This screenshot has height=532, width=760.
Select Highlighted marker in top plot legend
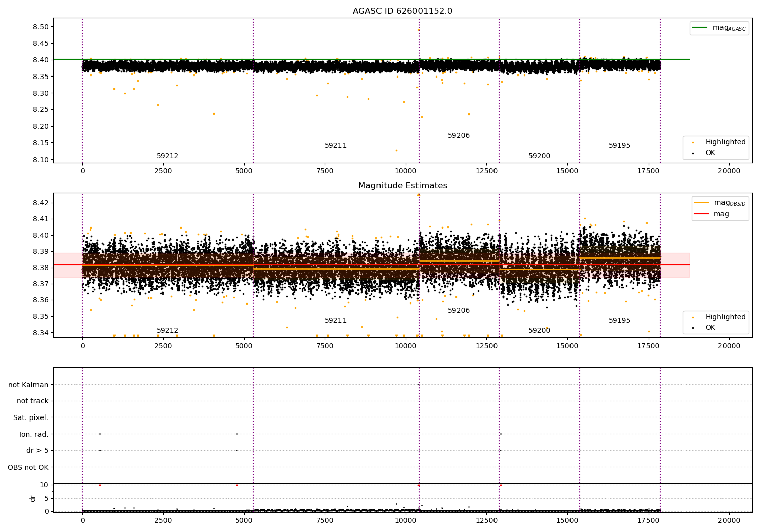[693, 142]
